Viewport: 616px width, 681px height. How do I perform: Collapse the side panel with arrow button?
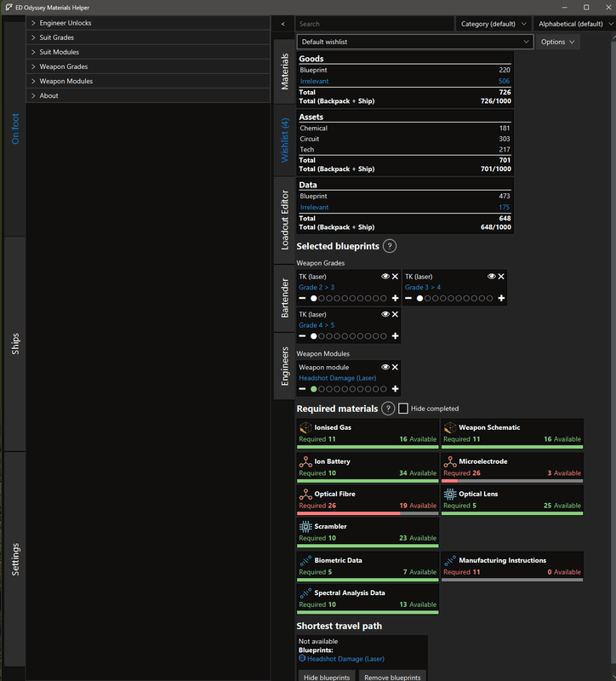click(x=283, y=24)
